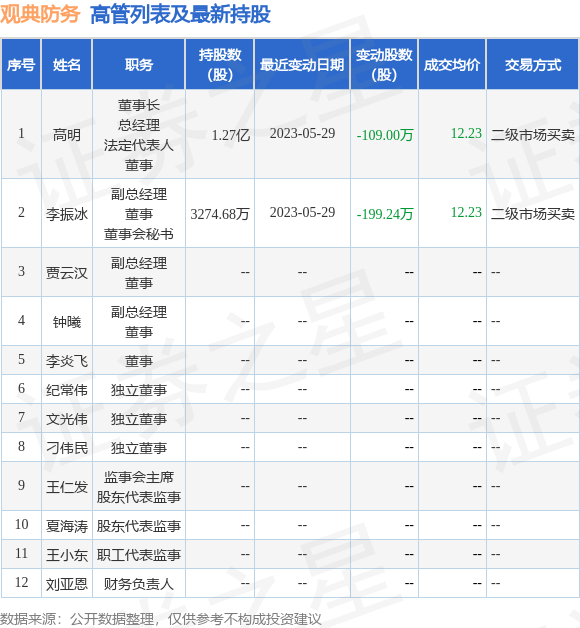Click the row number 10
580x628 pixels.
[21, 524]
